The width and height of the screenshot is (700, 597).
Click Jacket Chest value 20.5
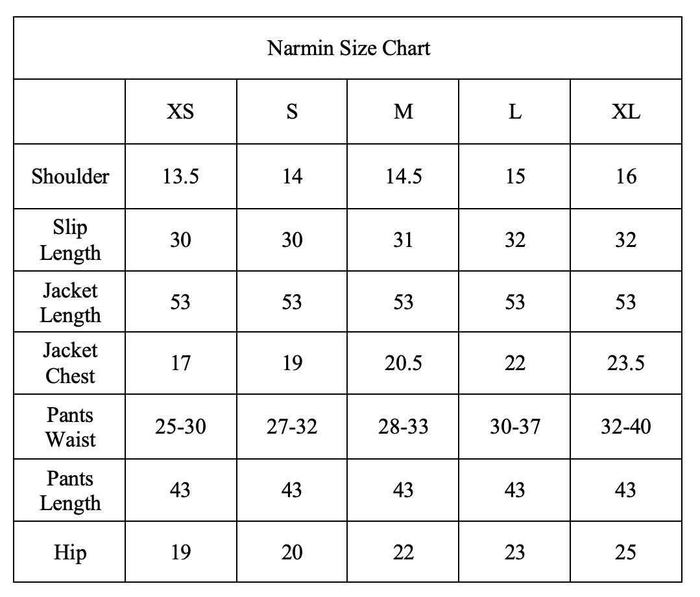tap(403, 363)
